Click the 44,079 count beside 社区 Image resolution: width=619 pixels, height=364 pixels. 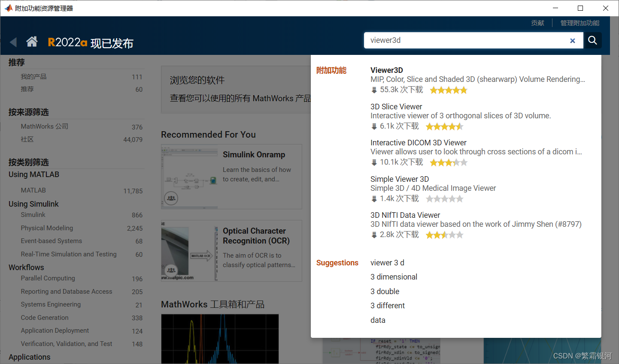133,140
